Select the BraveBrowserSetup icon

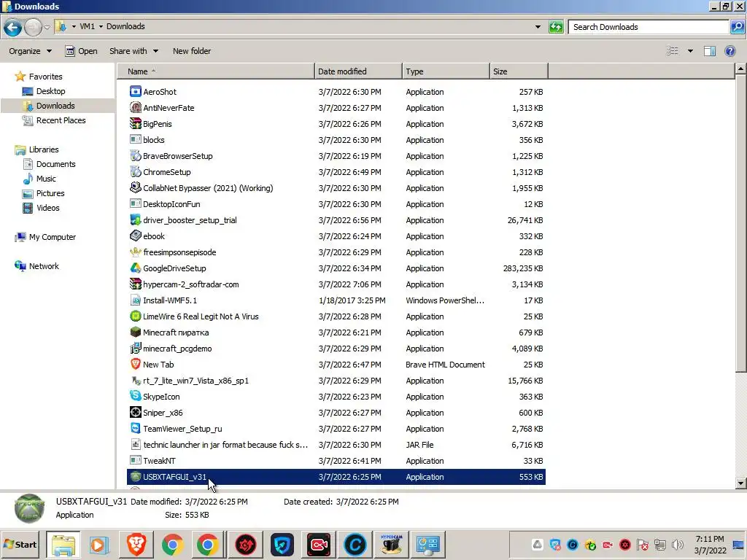[135, 156]
